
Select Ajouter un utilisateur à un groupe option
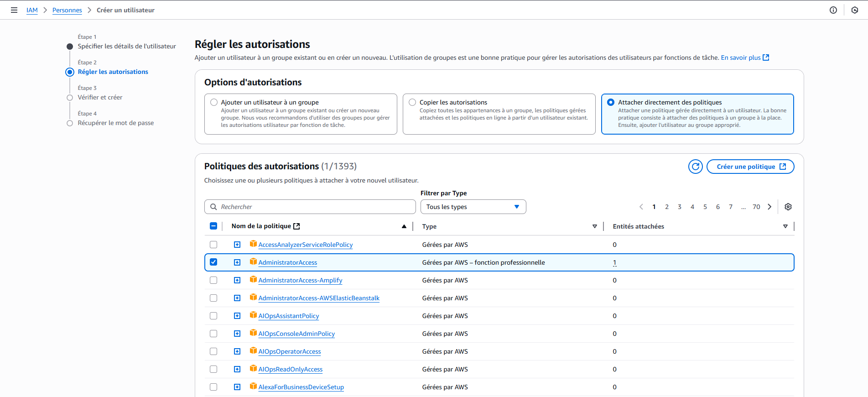pyautogui.click(x=214, y=102)
